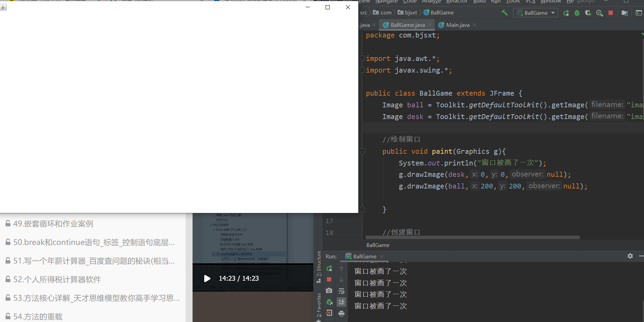Close the Main.java tab
Viewport: 644px width, 322px height.
(x=474, y=25)
